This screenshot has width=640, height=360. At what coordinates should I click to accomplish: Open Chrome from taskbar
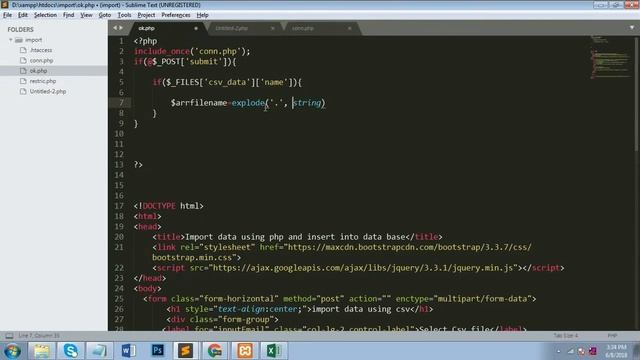(x=215, y=351)
